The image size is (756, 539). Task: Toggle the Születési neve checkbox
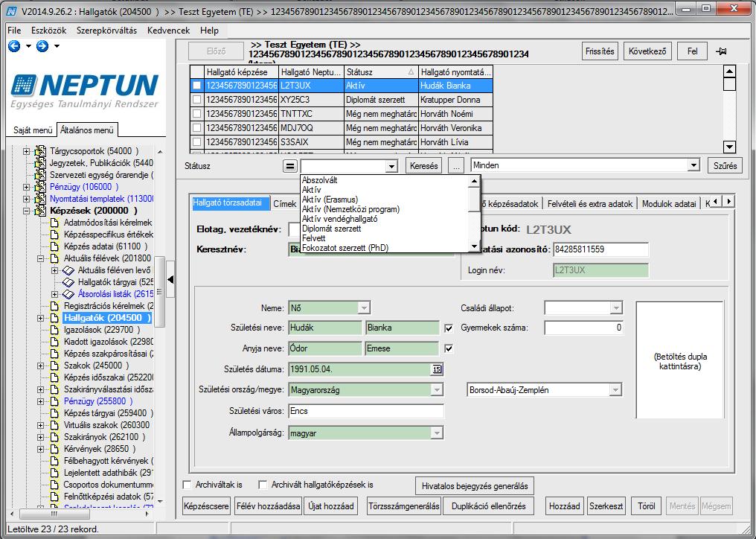(x=449, y=328)
